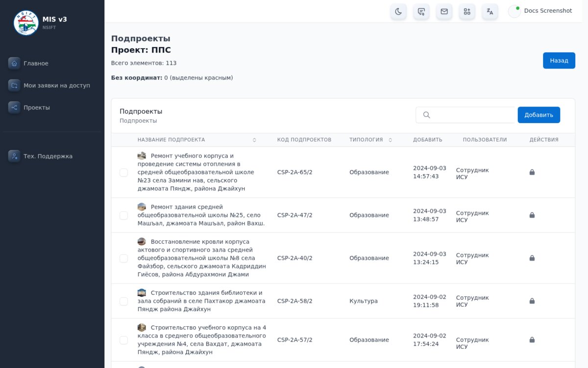The height and width of the screenshot is (368, 588).
Task: Open Мои заявки на доступ menu item
Action: click(x=57, y=85)
